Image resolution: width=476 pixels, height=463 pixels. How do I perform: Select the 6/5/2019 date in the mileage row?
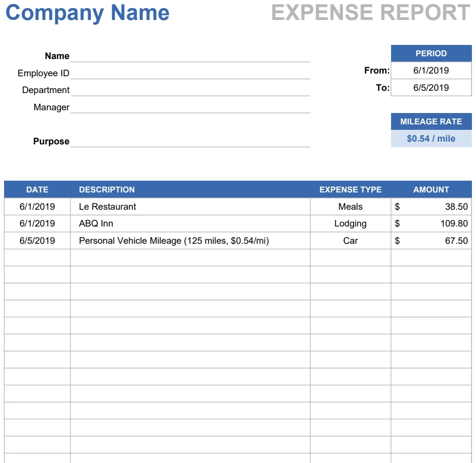click(37, 241)
